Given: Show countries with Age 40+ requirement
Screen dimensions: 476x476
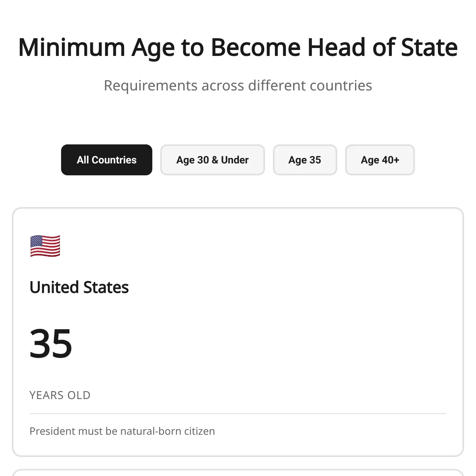Looking at the screenshot, I should (380, 160).
